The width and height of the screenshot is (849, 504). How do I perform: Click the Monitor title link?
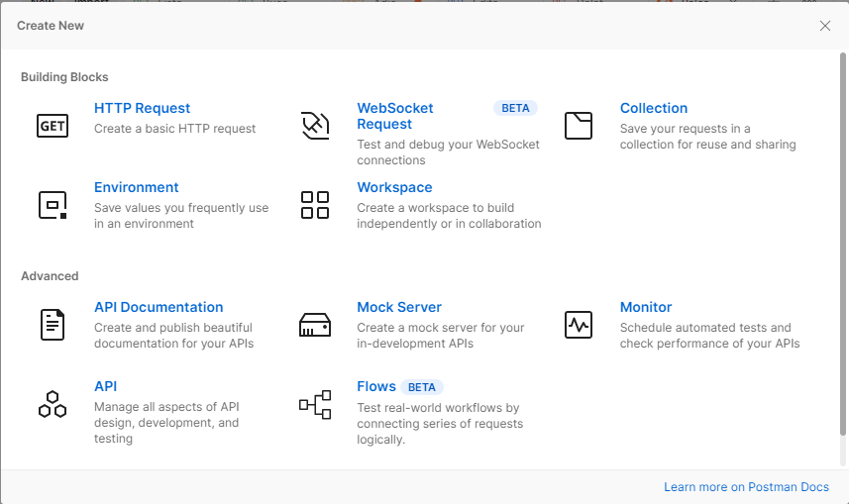pyautogui.click(x=645, y=307)
